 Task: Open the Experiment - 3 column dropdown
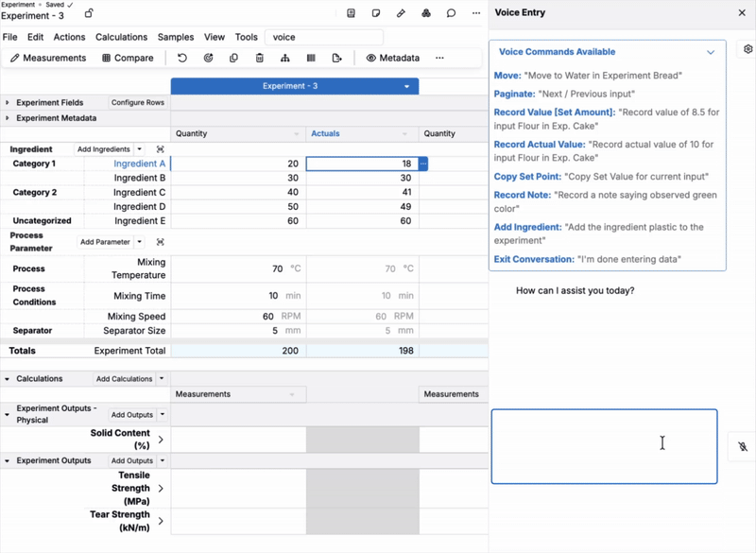tap(407, 86)
